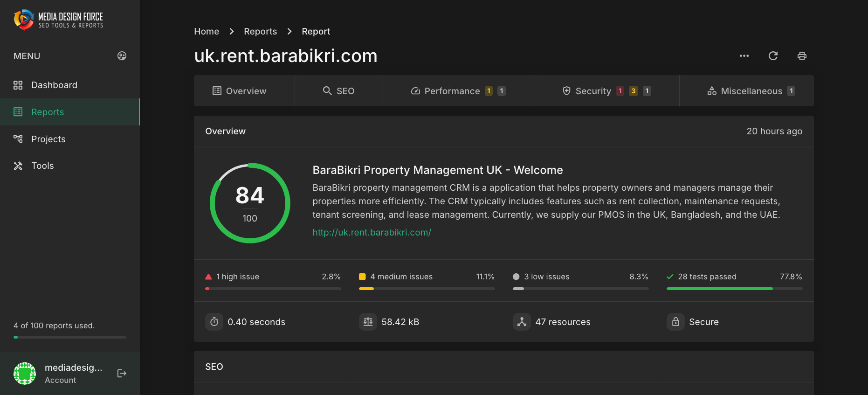The height and width of the screenshot is (395, 868).
Task: Click the padlock Secure icon
Action: click(x=675, y=322)
